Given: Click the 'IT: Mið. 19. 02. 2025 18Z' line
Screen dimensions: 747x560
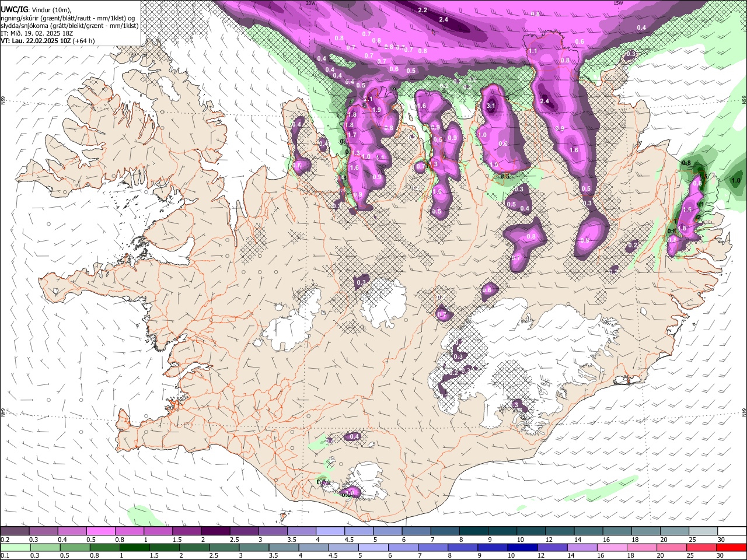Looking at the screenshot, I should coord(37,33).
